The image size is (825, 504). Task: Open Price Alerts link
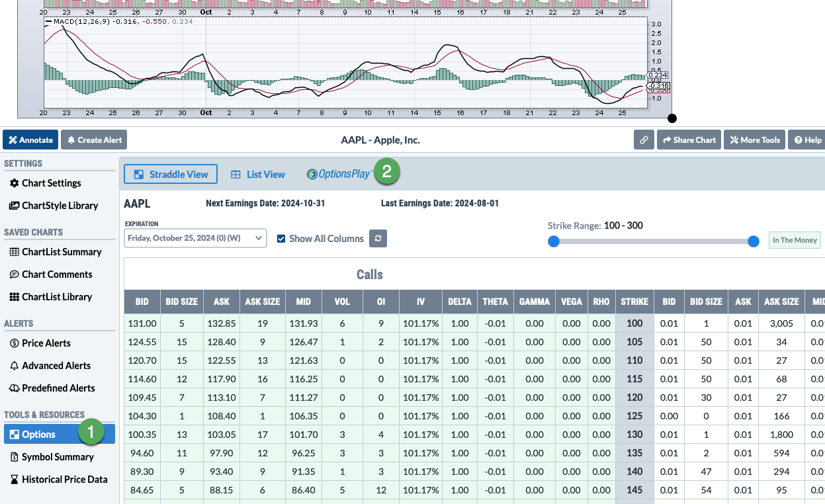pyautogui.click(x=46, y=343)
